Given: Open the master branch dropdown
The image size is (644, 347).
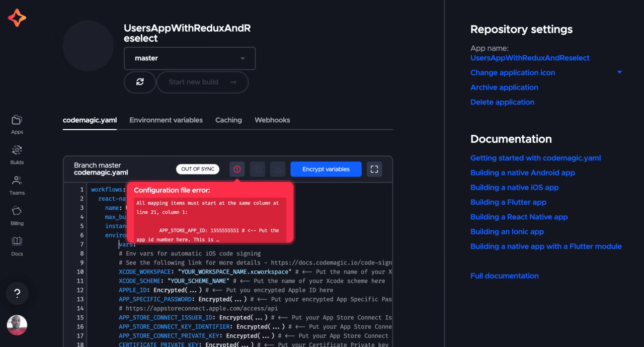Looking at the screenshot, I should click(x=190, y=58).
